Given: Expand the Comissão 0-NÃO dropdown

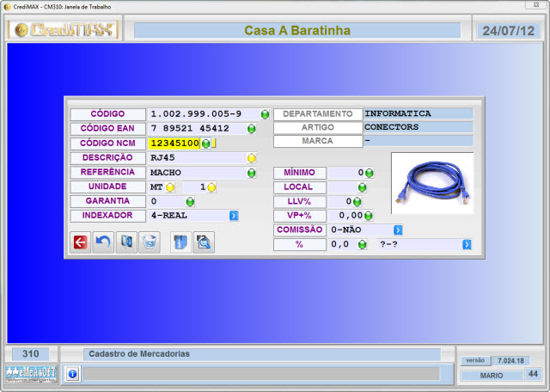Looking at the screenshot, I should [x=399, y=230].
